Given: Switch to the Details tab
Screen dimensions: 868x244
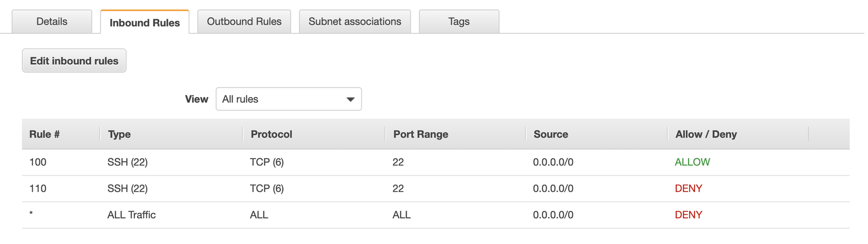Looking at the screenshot, I should coord(52,22).
